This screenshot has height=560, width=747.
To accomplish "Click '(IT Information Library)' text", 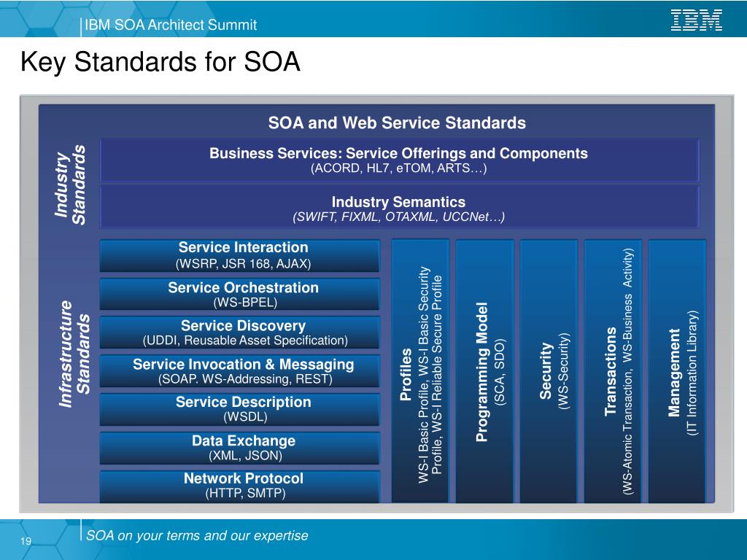I will pyautogui.click(x=692, y=373).
